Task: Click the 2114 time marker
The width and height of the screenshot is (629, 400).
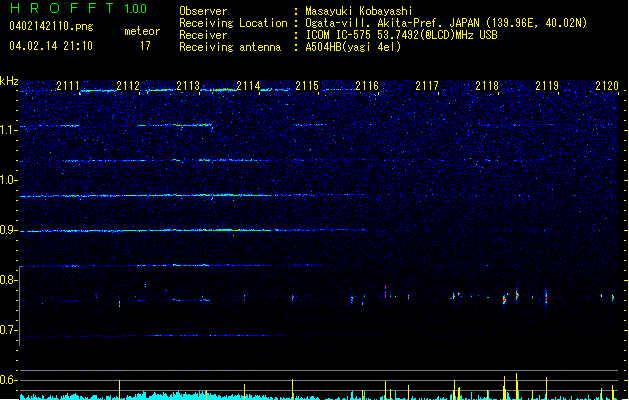Action: point(248,86)
